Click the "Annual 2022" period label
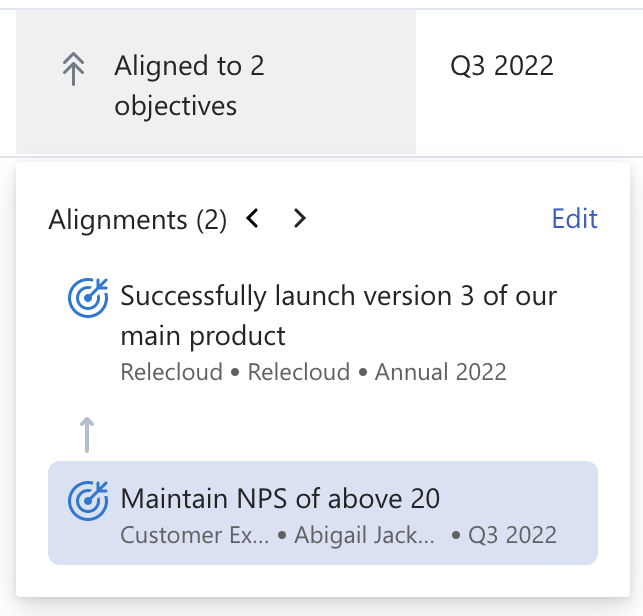This screenshot has height=616, width=643. pyautogui.click(x=440, y=373)
